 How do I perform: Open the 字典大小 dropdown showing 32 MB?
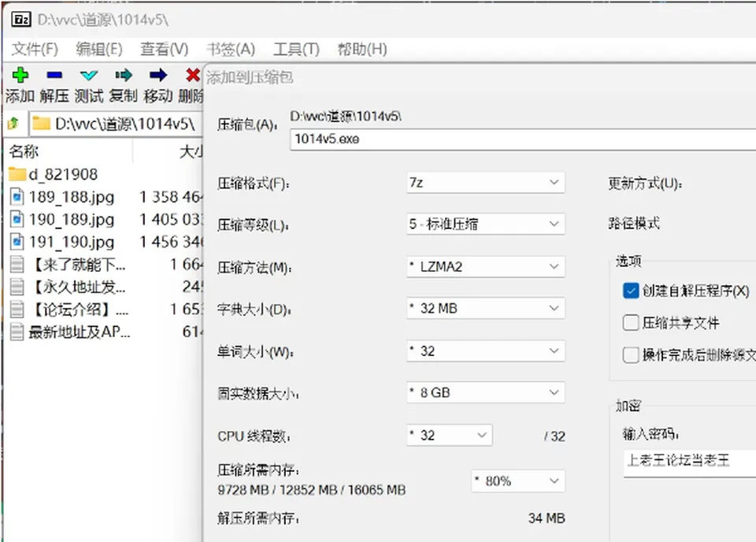pos(486,308)
